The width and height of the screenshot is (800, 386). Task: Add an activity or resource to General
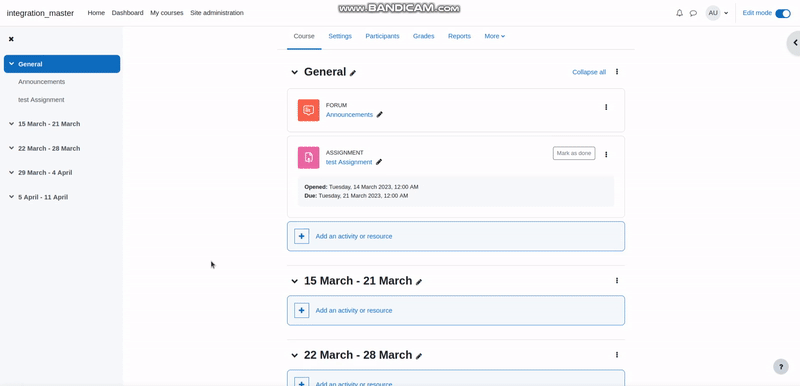tap(456, 236)
